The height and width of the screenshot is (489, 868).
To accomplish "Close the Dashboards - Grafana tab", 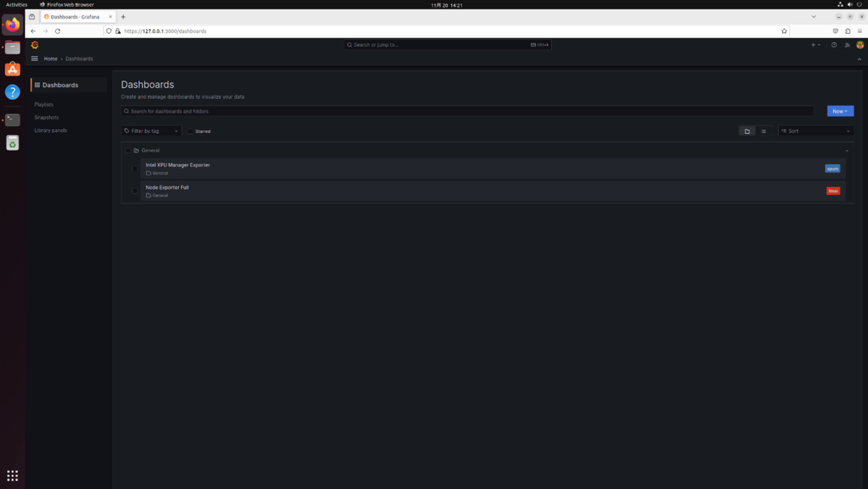I will tap(111, 17).
